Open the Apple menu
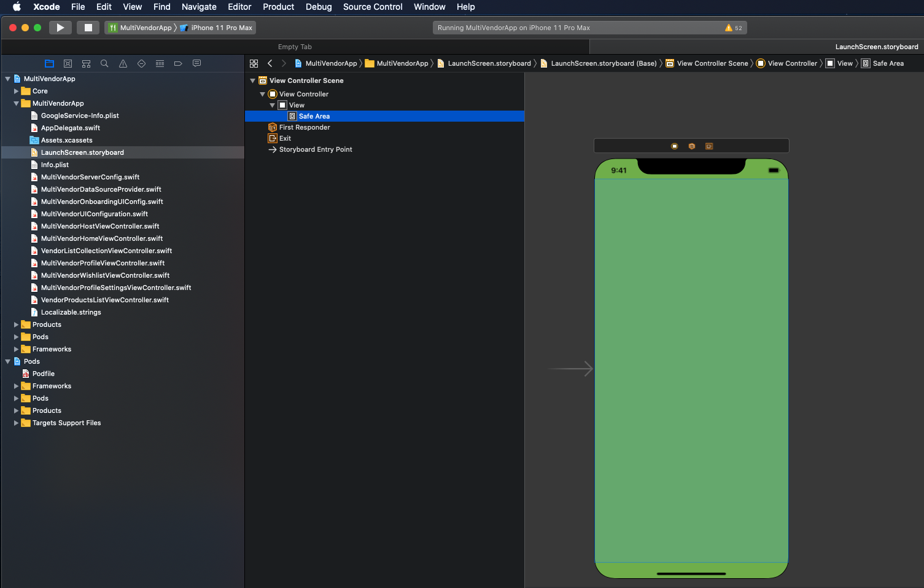Viewport: 924px width, 588px height. click(17, 7)
